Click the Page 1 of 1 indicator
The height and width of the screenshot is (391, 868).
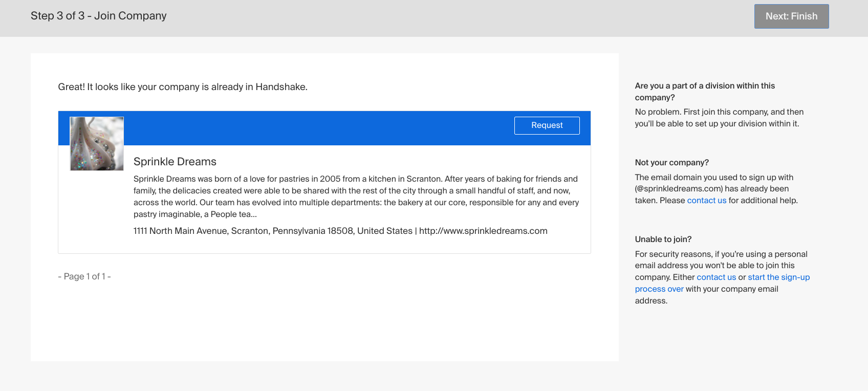tap(84, 276)
